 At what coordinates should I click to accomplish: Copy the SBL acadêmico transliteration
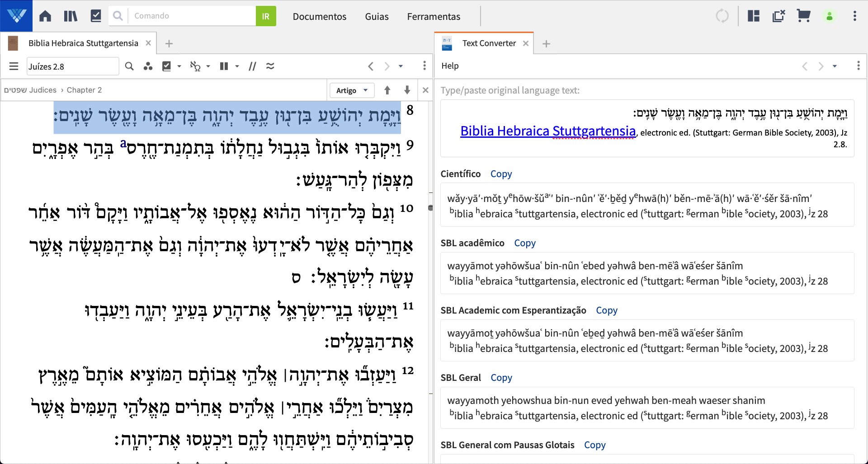click(524, 243)
